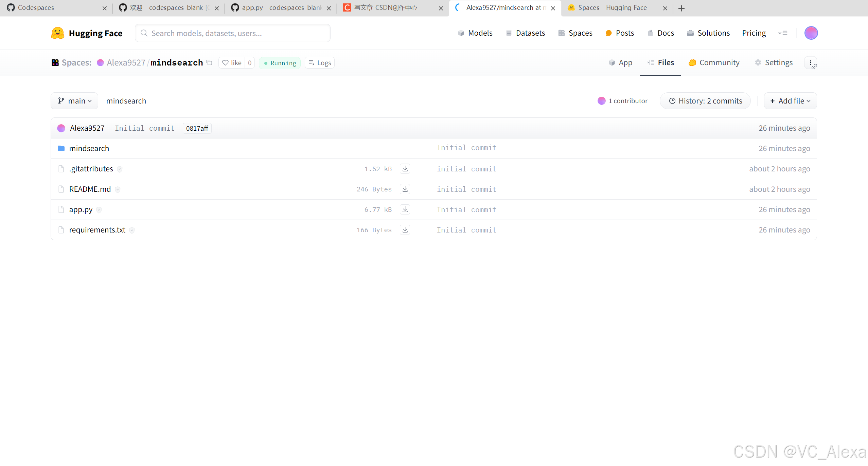Download the .gitattributes file
The height and width of the screenshot is (466, 868).
click(405, 169)
